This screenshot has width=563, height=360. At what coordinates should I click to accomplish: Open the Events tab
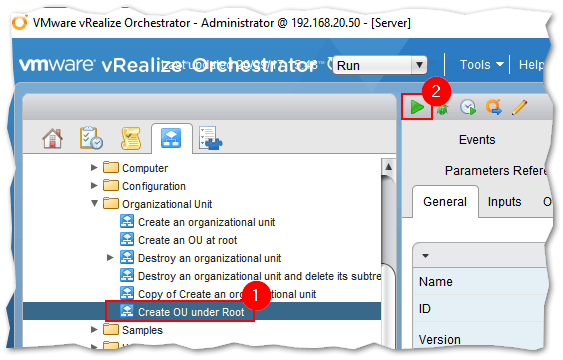477,140
